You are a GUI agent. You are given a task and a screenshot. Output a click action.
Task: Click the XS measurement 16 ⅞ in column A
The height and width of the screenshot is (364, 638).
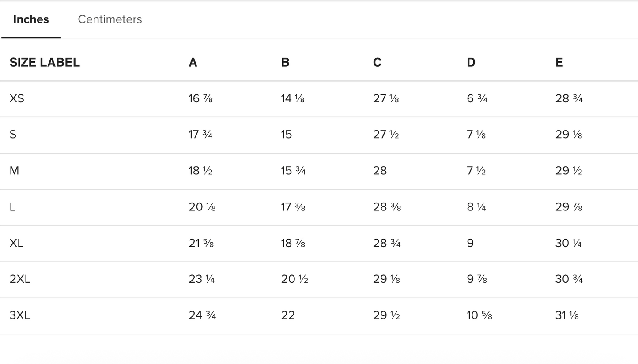pyautogui.click(x=200, y=98)
